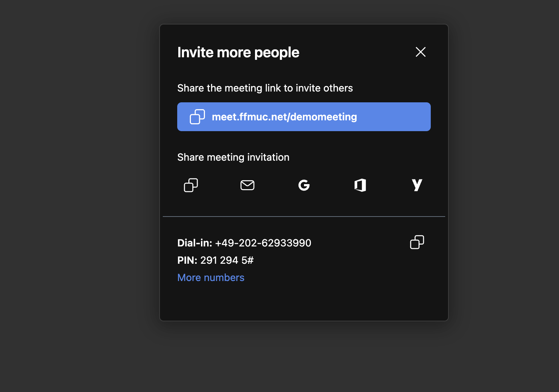Close the Invite more people dialog
Viewport: 559px width, 392px height.
(x=420, y=52)
